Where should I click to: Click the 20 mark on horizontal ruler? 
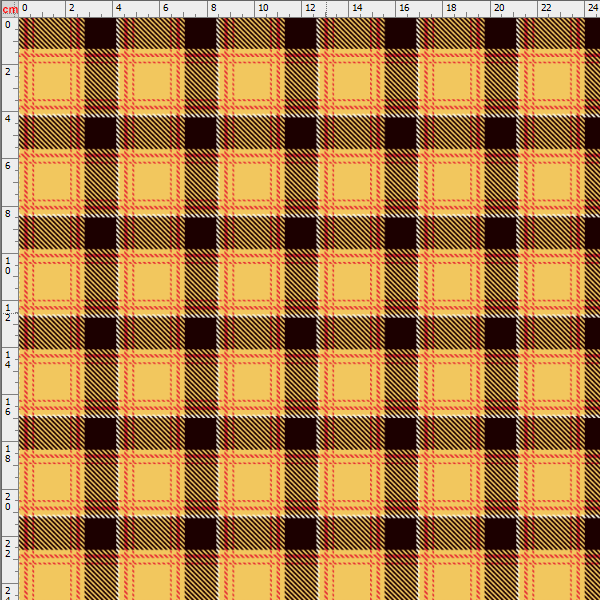[499, 8]
